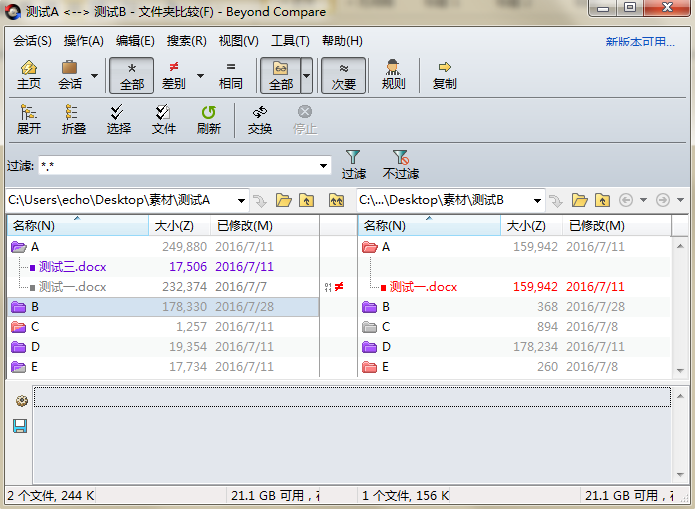
Task: Open the 视图(V) menu
Action: coord(238,41)
